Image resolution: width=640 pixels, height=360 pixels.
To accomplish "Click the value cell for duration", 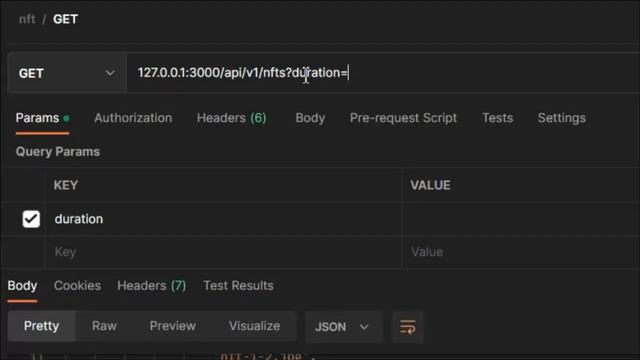I will [x=521, y=219].
